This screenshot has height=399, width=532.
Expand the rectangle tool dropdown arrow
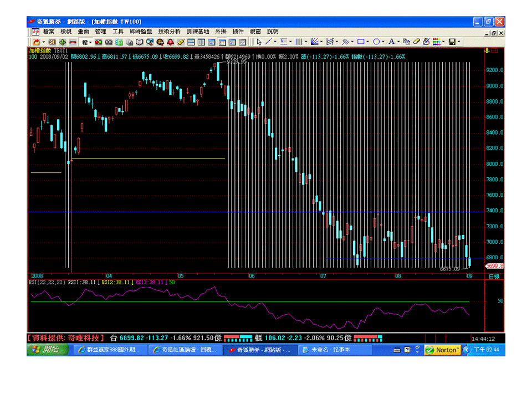tap(367, 42)
